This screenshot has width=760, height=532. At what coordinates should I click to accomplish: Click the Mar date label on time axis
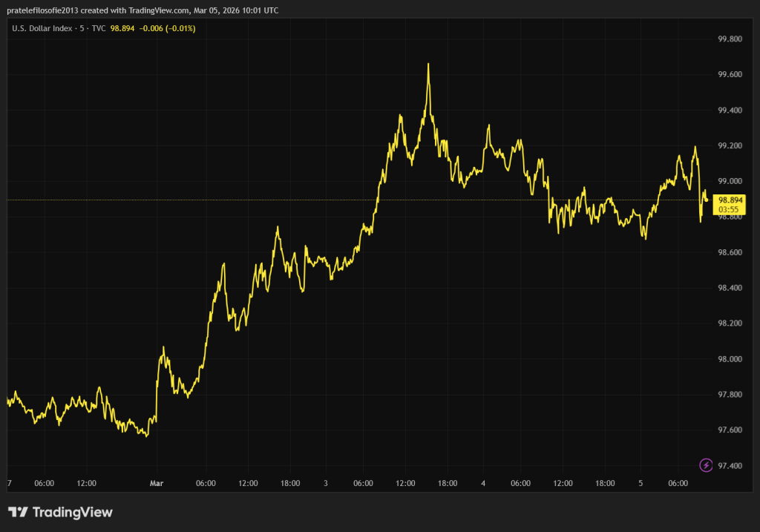[156, 484]
